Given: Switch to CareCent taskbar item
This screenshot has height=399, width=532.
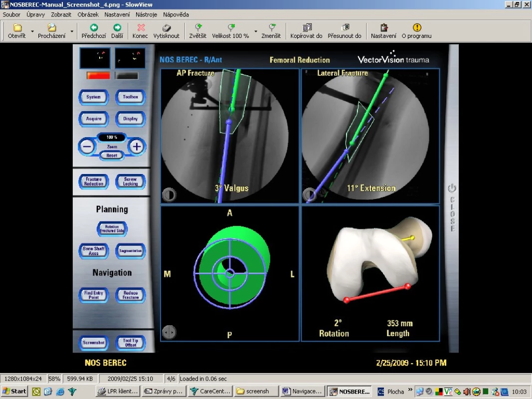Looking at the screenshot, I should [210, 391].
